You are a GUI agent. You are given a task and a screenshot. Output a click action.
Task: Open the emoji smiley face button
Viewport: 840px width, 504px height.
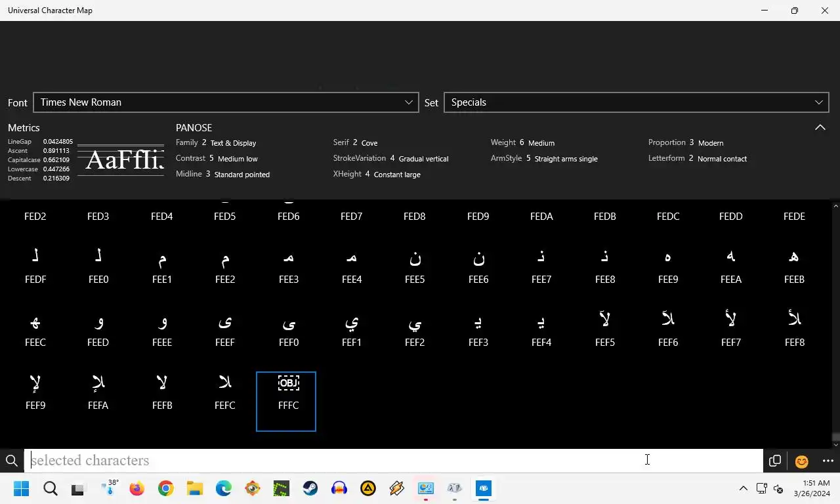pos(801,461)
